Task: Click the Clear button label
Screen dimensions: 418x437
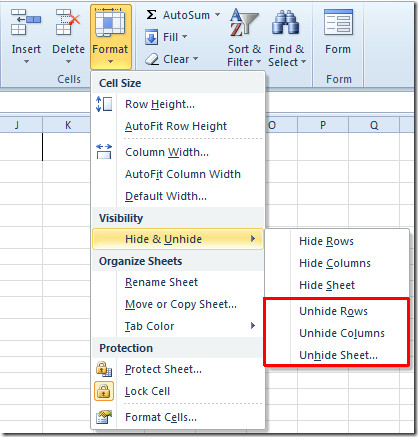Action: point(176,59)
